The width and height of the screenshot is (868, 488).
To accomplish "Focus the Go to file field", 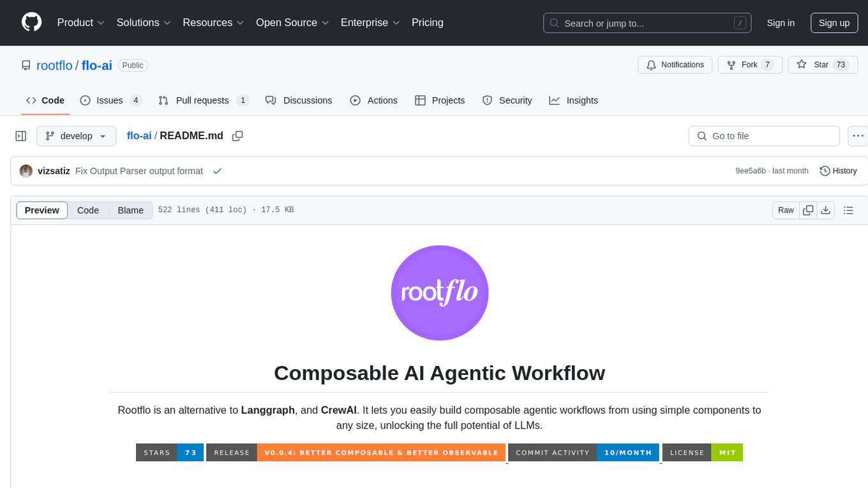I will (x=764, y=136).
